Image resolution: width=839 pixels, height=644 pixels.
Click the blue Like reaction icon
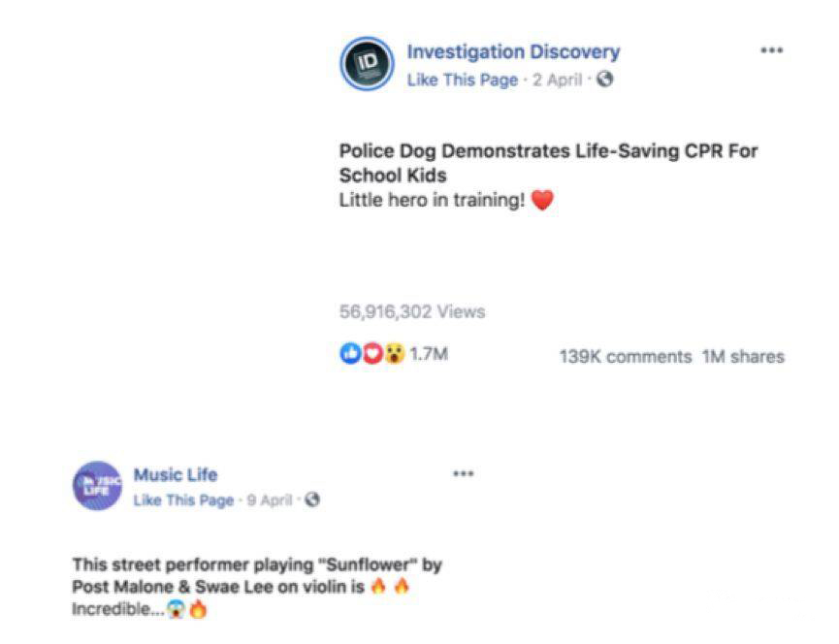click(x=350, y=354)
